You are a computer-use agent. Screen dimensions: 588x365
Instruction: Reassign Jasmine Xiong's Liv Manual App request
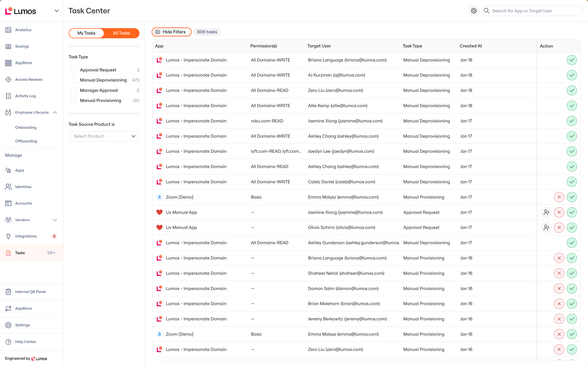(546, 212)
